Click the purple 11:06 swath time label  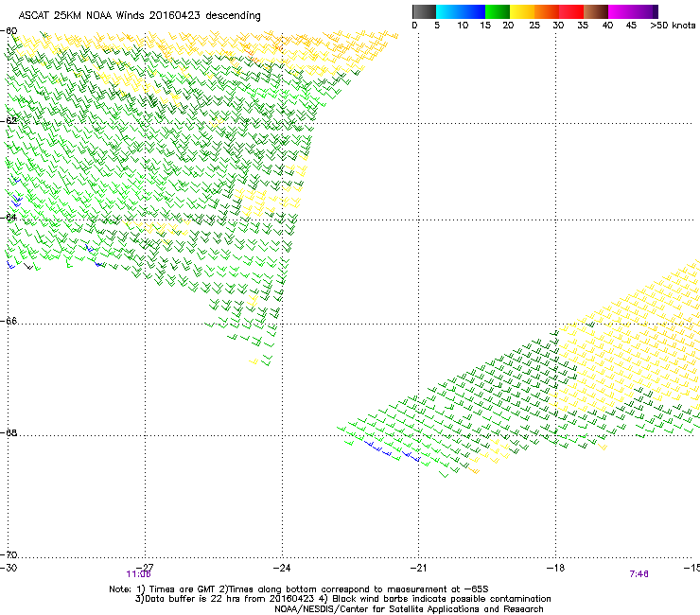point(138,574)
